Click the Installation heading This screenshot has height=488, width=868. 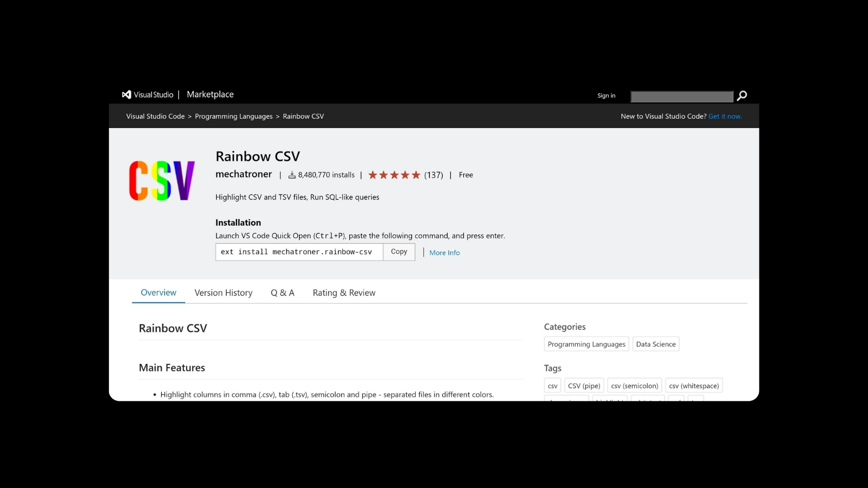pos(238,222)
